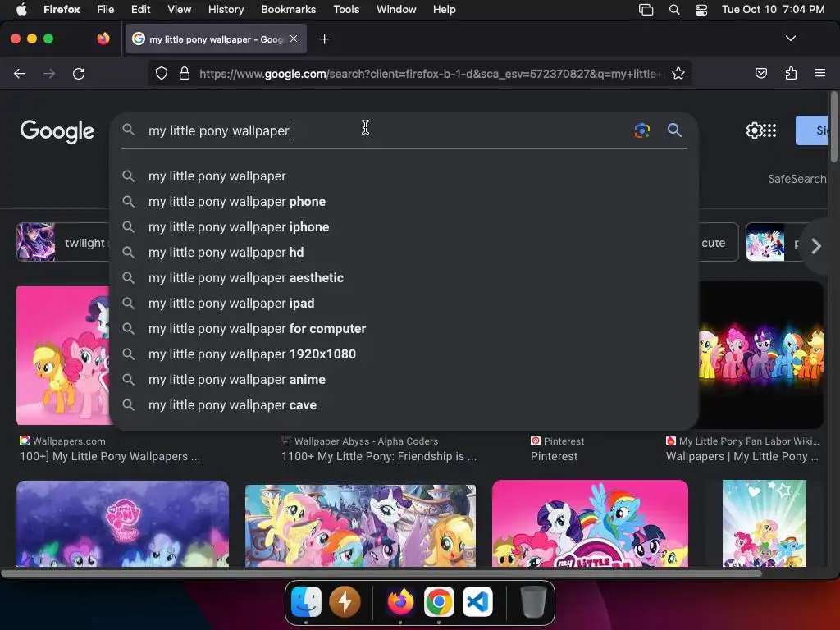840x630 pixels.
Task: Open Control Center in menu bar
Action: pos(701,10)
